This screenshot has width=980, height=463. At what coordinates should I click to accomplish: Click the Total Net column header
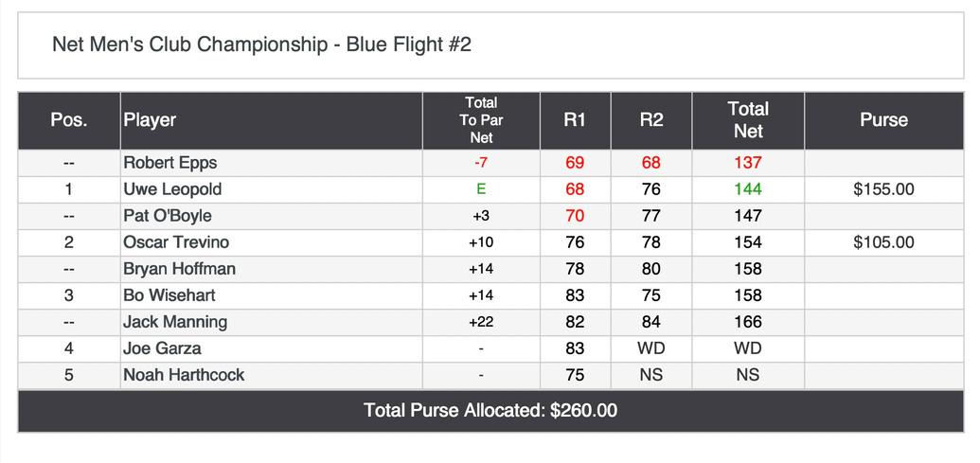[x=748, y=120]
